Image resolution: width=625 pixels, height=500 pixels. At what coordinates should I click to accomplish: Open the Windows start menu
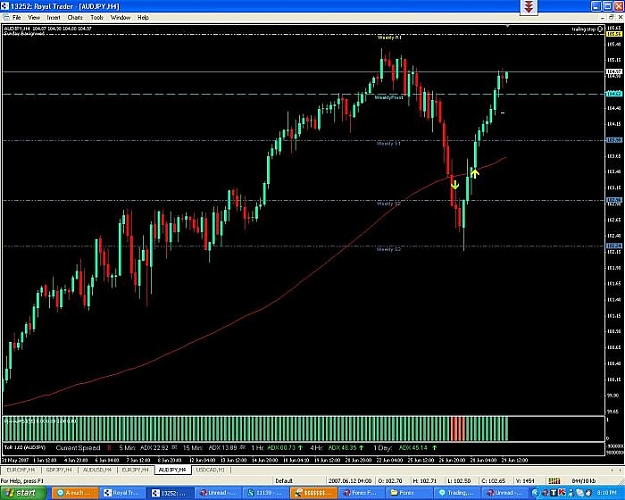(23, 493)
